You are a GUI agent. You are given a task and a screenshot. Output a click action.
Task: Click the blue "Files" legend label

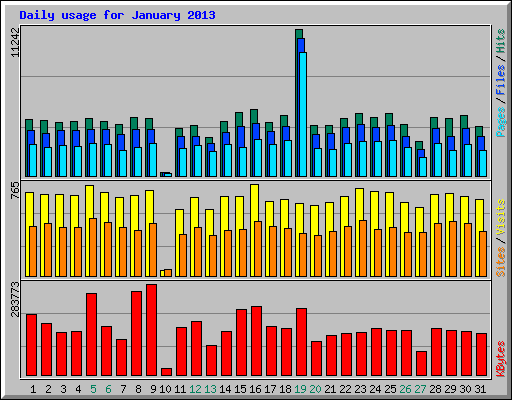(500, 80)
